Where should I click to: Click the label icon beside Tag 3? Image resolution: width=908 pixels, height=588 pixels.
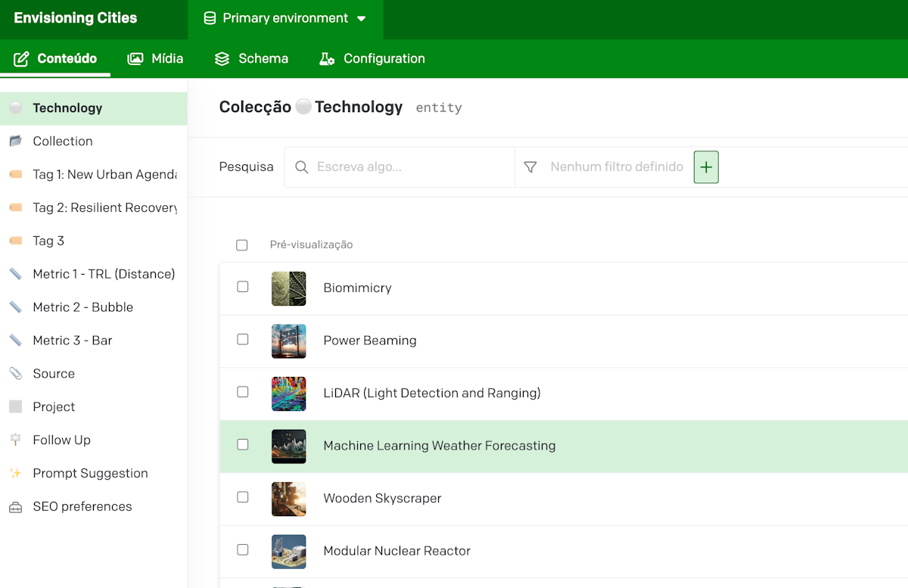(15, 241)
